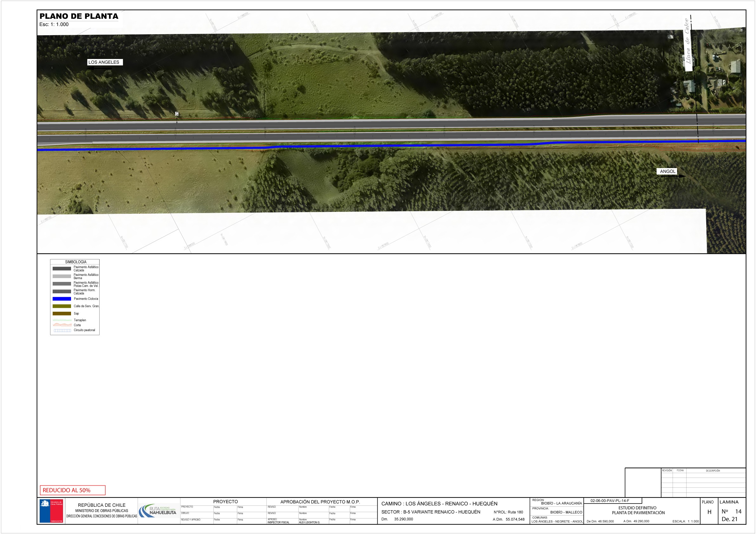Click the 'De. 21' sheet count
The height and width of the screenshot is (534, 756).
point(730,519)
